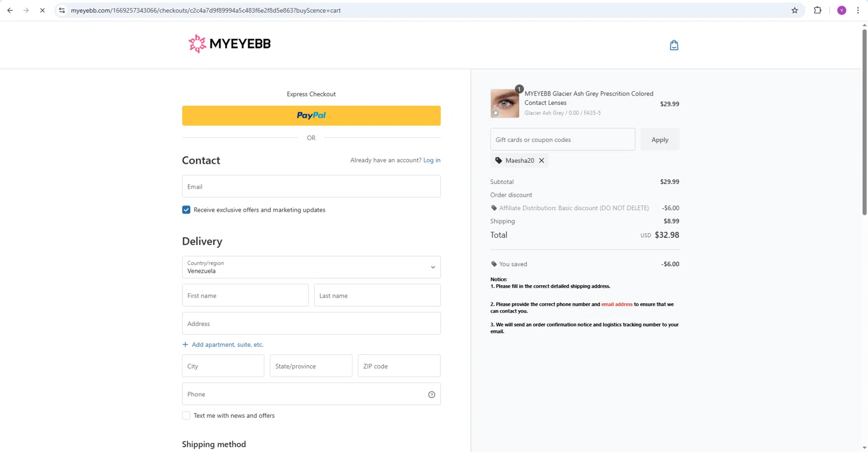The height and width of the screenshot is (452, 868).
Task: Uncheck Receive exclusive offers and marketing updates
Action: 186,210
